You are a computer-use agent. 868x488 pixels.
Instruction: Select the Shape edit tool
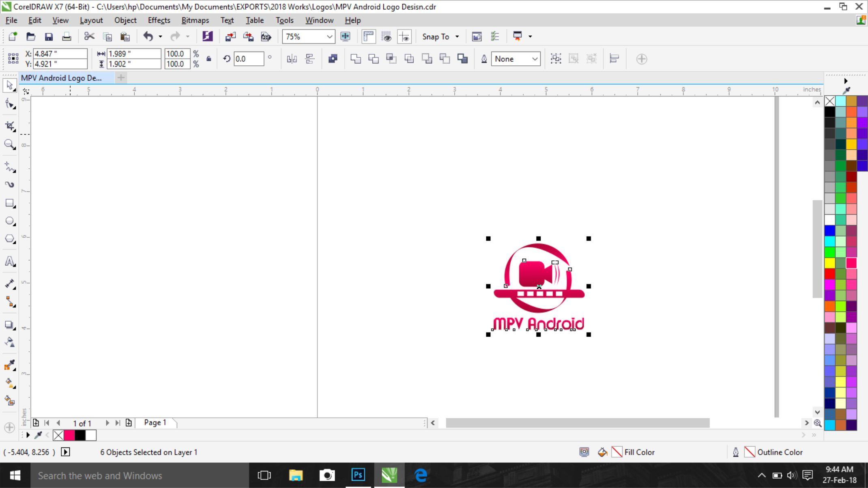(10, 104)
